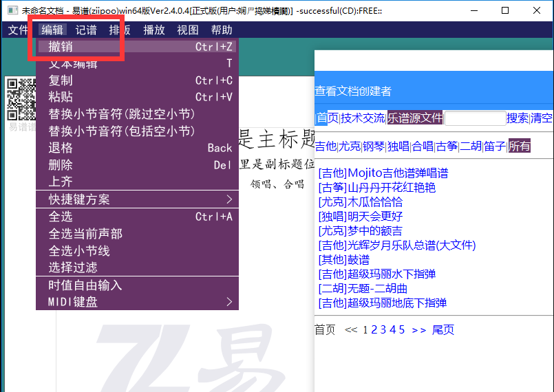The image size is (554, 392).
Task: Click the QR code image
Action: [x=21, y=99]
